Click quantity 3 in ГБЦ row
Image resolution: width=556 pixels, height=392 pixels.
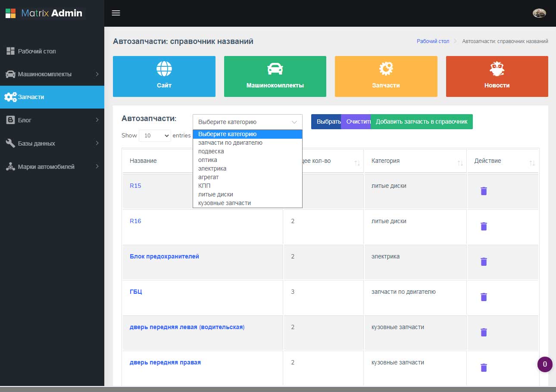tap(293, 292)
